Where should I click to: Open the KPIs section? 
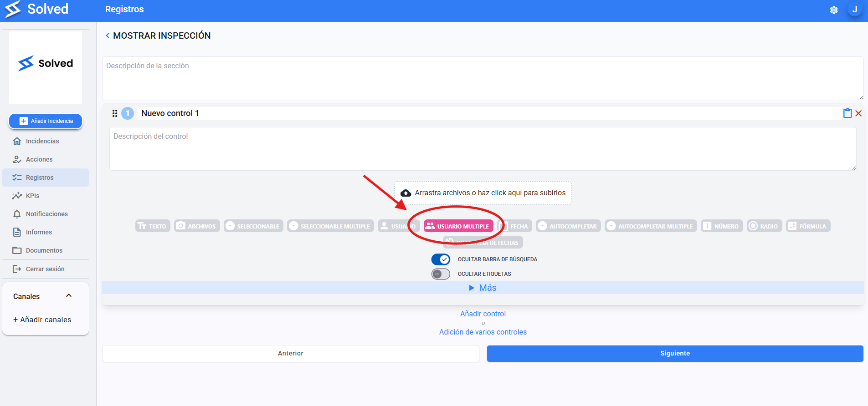[x=46, y=196]
